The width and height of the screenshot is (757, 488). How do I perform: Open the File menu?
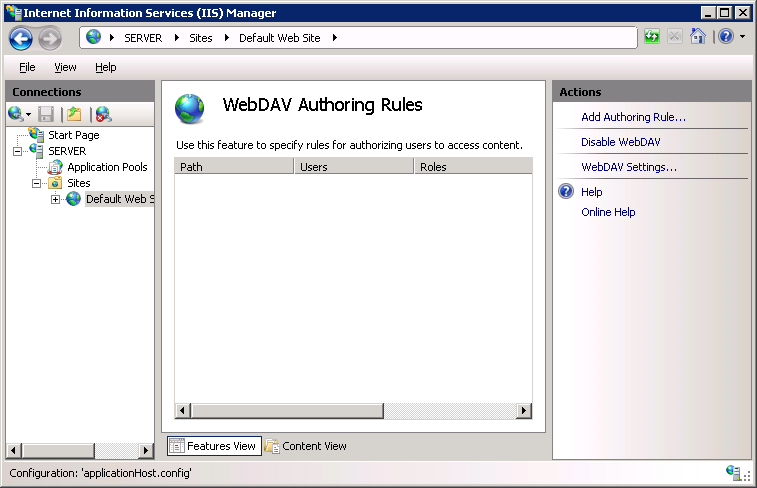tap(27, 67)
